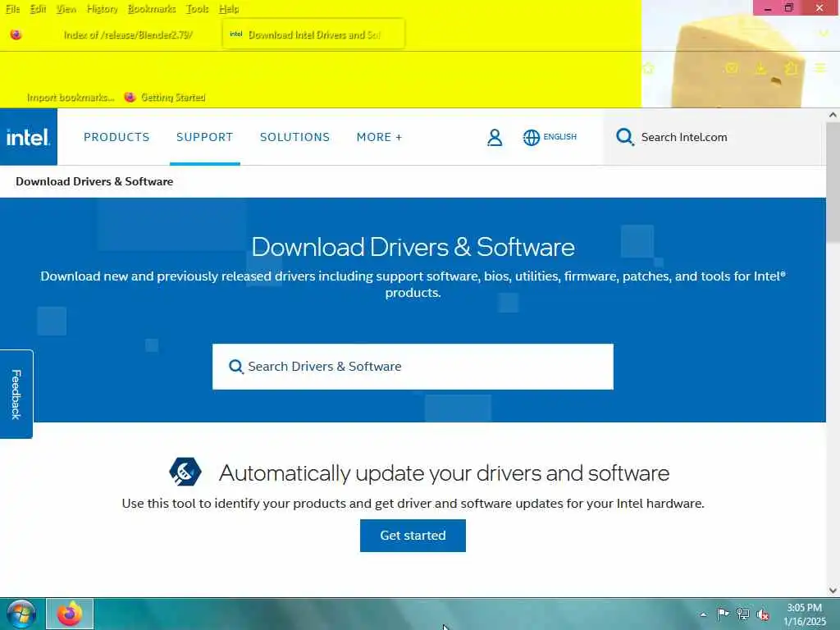Click the magnifier in Drivers search box
Image resolution: width=840 pixels, height=630 pixels.
[235, 367]
